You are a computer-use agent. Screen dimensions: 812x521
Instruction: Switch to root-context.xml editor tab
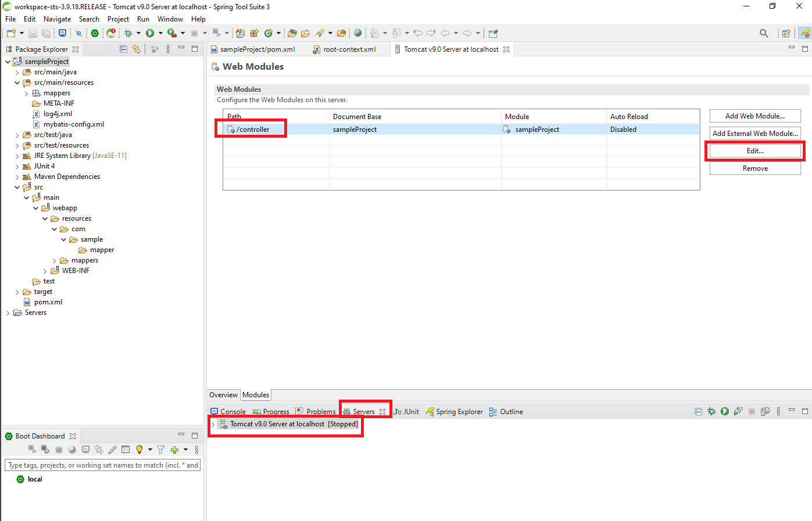345,49
